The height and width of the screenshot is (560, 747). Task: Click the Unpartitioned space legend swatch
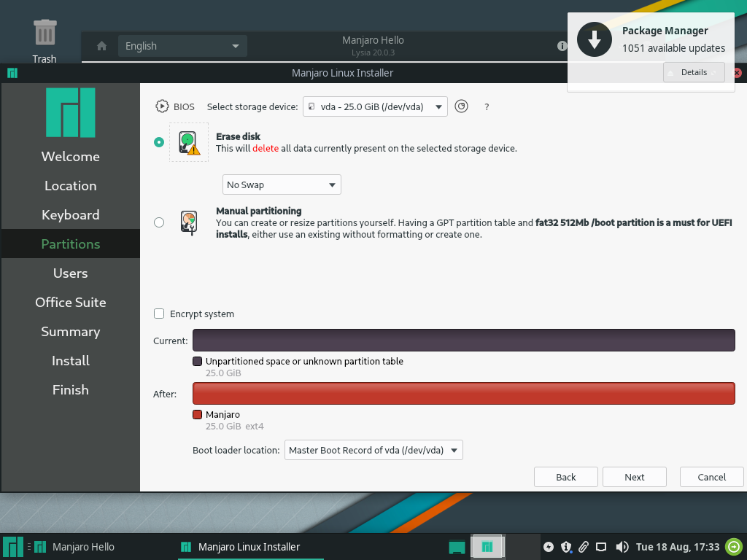[197, 361]
